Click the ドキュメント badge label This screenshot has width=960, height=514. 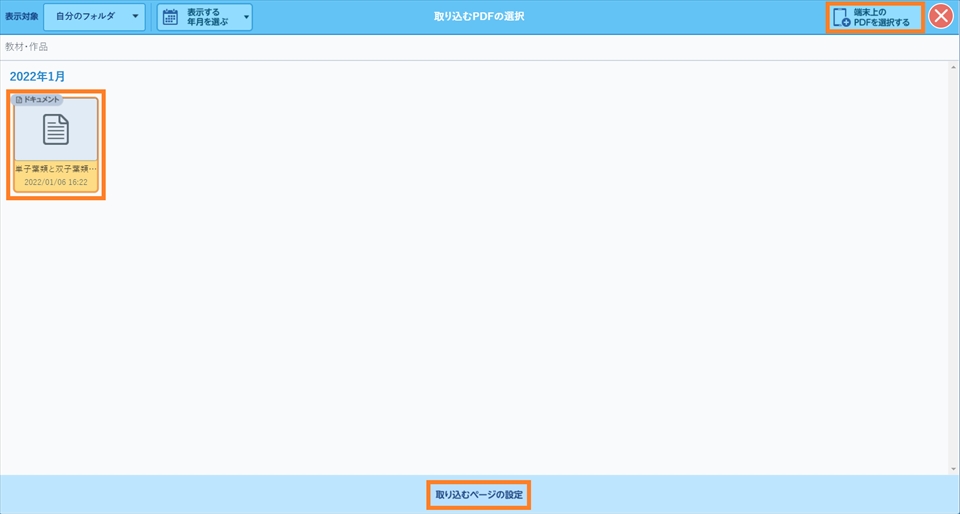pos(42,100)
